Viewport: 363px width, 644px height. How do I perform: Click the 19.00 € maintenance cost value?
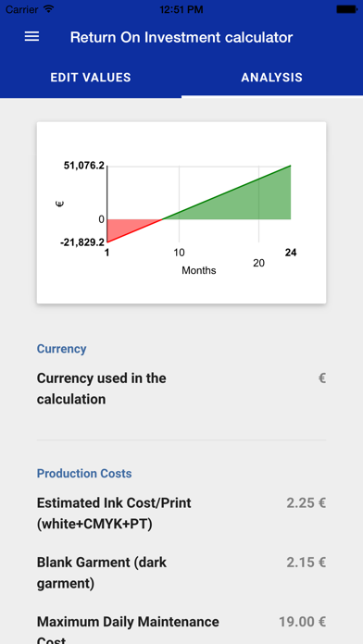click(303, 622)
